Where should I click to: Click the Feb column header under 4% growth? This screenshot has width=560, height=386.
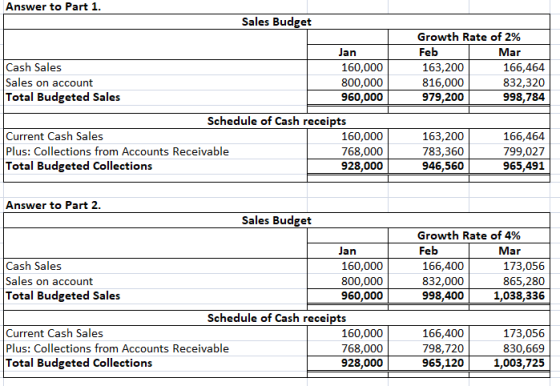pyautogui.click(x=429, y=251)
